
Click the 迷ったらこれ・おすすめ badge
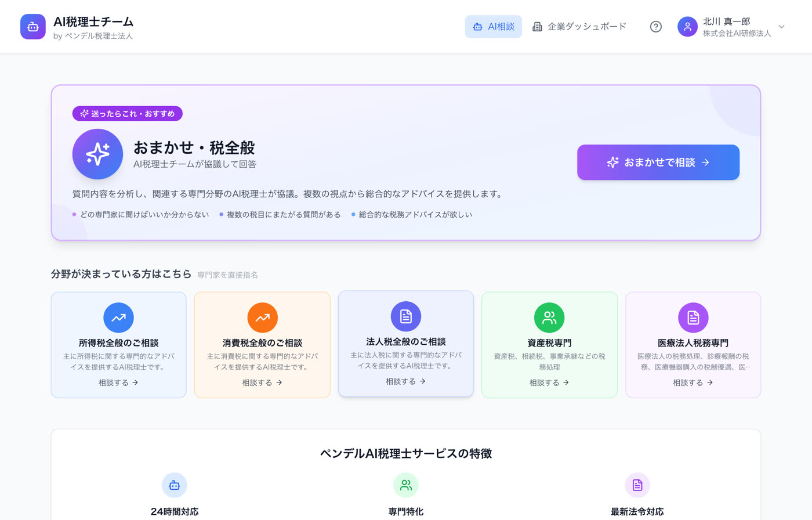128,114
